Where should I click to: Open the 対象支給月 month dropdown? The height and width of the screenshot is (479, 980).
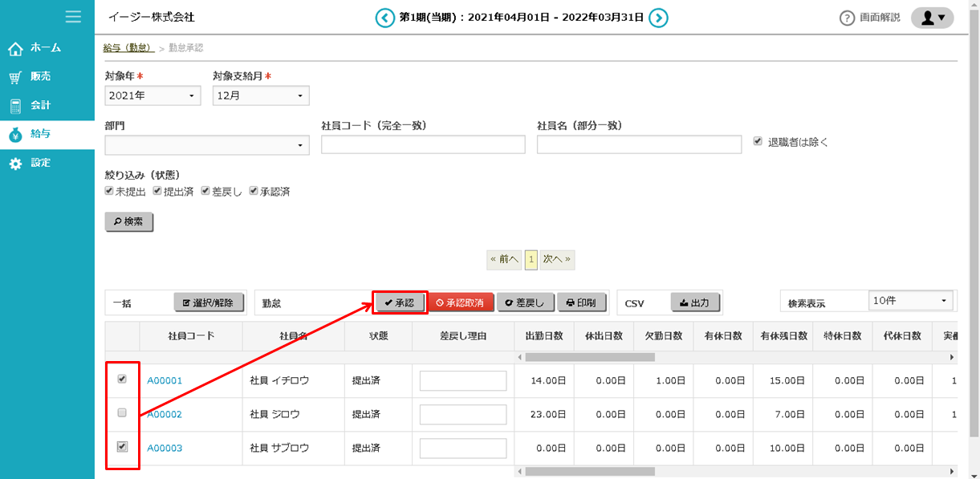pos(261,96)
